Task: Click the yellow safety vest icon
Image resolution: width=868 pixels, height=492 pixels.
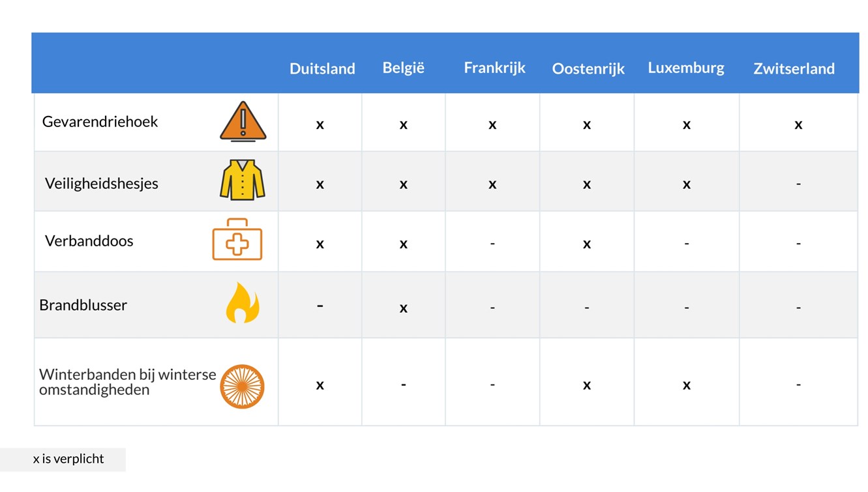Action: tap(243, 180)
